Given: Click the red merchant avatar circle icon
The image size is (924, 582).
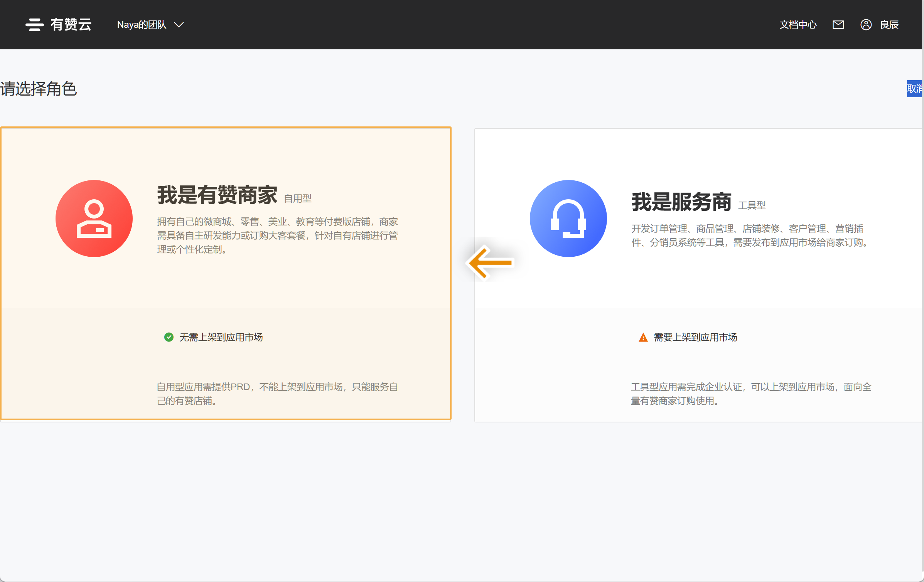Looking at the screenshot, I should pos(94,219).
